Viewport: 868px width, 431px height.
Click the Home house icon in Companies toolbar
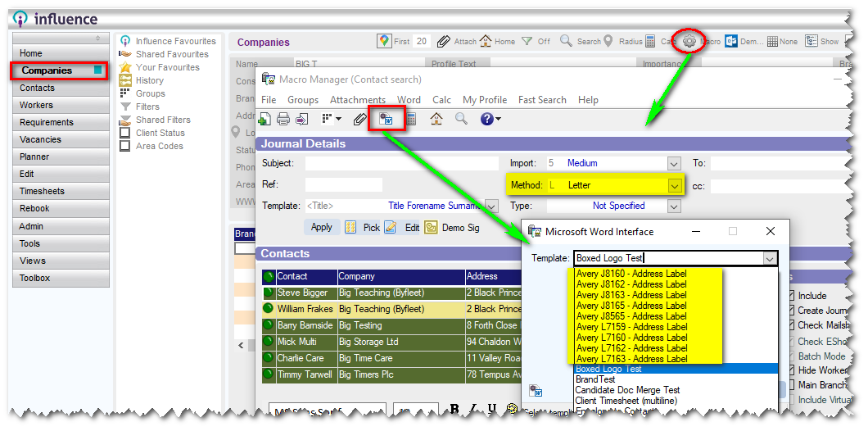coord(486,41)
